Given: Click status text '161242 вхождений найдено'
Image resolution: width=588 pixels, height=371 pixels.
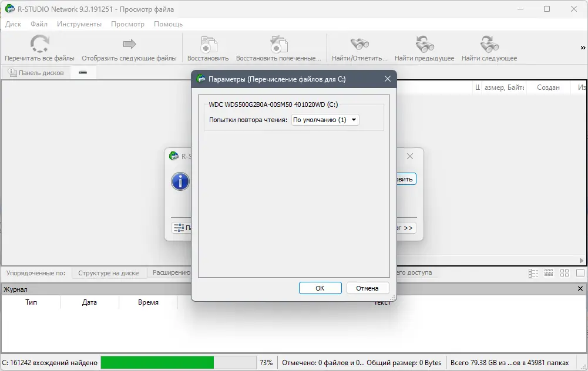Looking at the screenshot, I should click(50, 363).
